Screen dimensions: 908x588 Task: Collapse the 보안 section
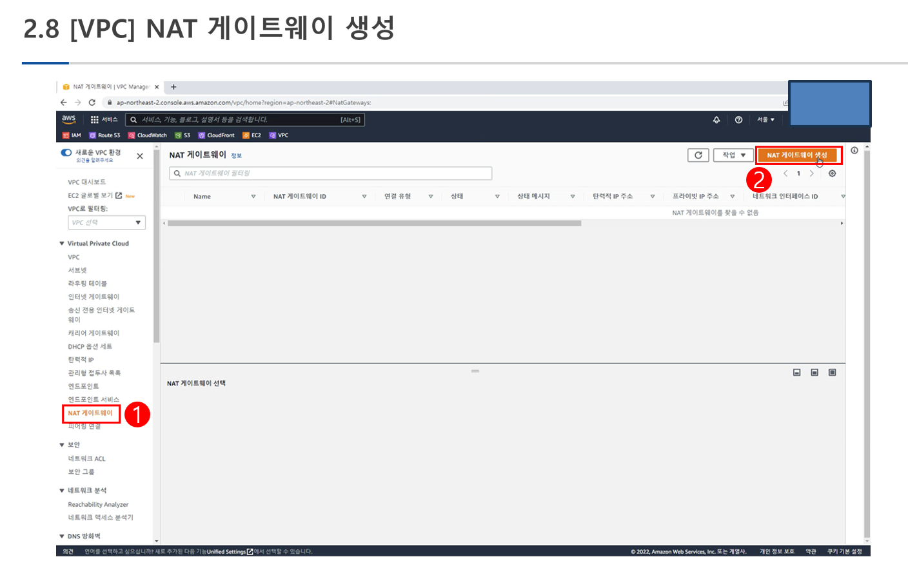click(62, 445)
